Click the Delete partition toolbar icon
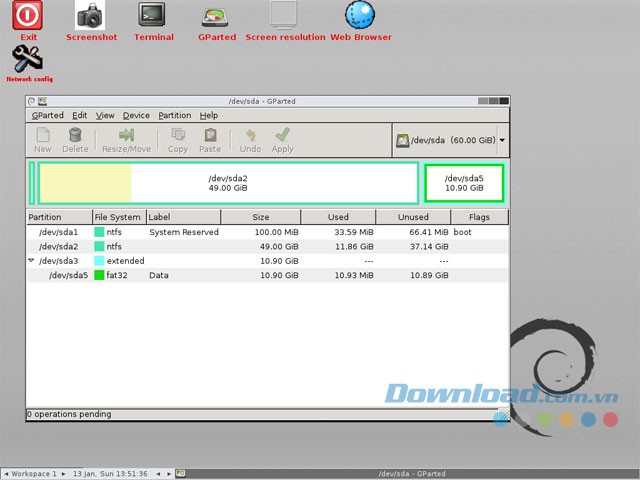Viewport: 640px width, 480px height. coord(75,140)
